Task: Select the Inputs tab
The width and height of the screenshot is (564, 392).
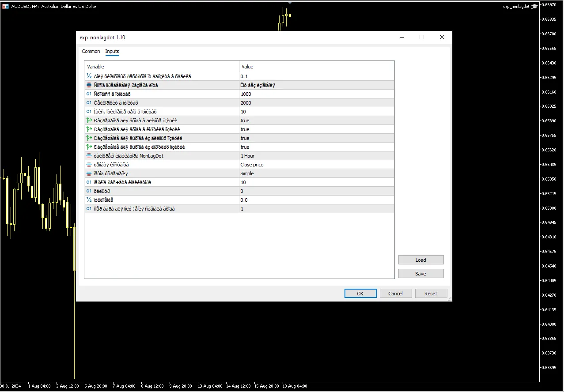Action: [112, 52]
